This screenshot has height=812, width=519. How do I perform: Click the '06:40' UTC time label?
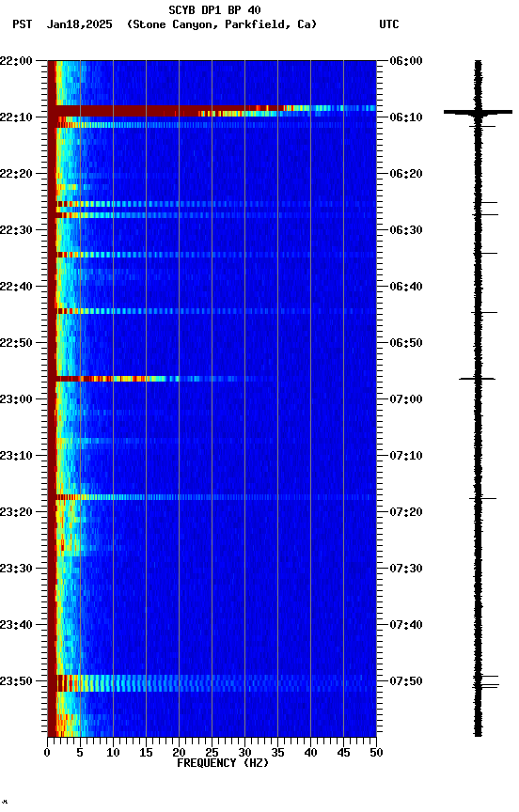(x=406, y=287)
